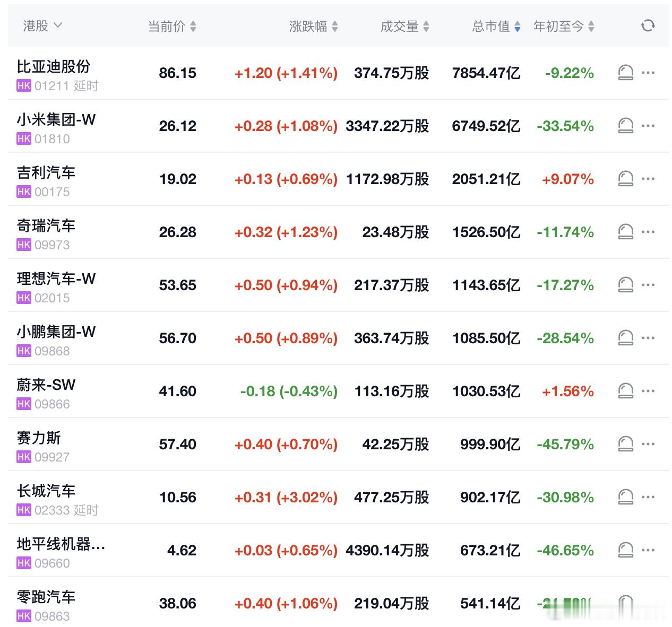Set alert bell for 理想汽车-W
The height and width of the screenshot is (627, 672).
point(626,285)
